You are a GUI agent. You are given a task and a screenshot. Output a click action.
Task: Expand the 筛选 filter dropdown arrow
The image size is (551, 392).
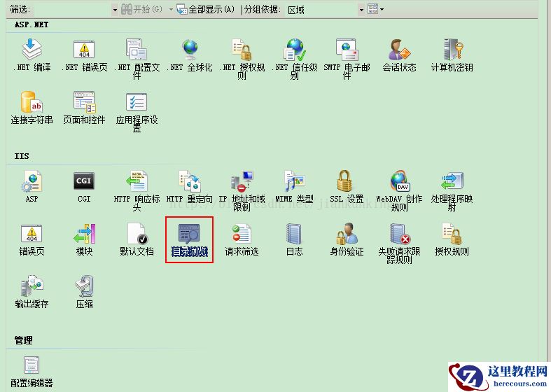115,10
